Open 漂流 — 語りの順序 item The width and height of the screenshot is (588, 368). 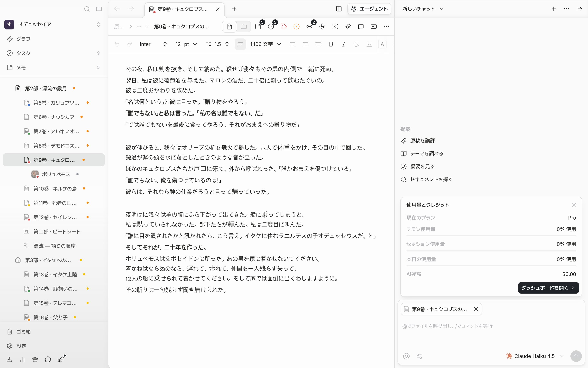point(54,246)
